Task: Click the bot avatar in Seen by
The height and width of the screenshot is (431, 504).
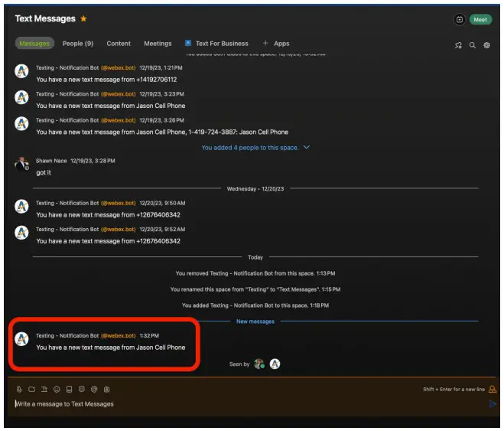Action: point(275,364)
